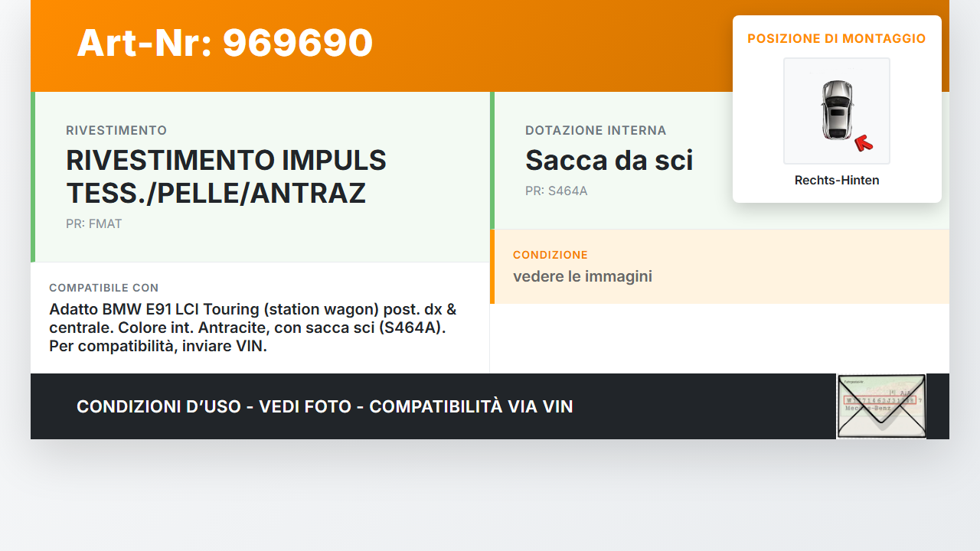Click the DOTAZIONE INTERNA label
The height and width of the screenshot is (551, 980).
[596, 131]
